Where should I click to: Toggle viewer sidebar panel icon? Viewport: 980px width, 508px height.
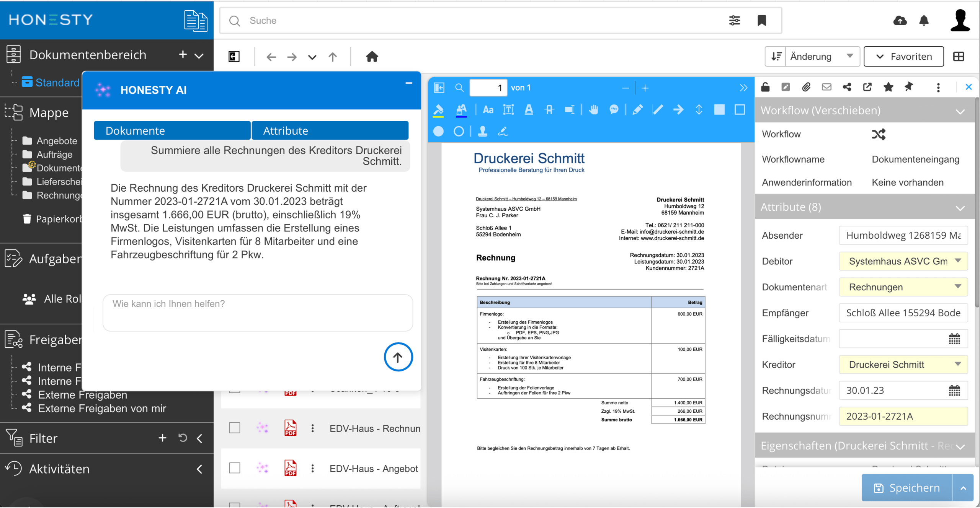click(x=439, y=88)
